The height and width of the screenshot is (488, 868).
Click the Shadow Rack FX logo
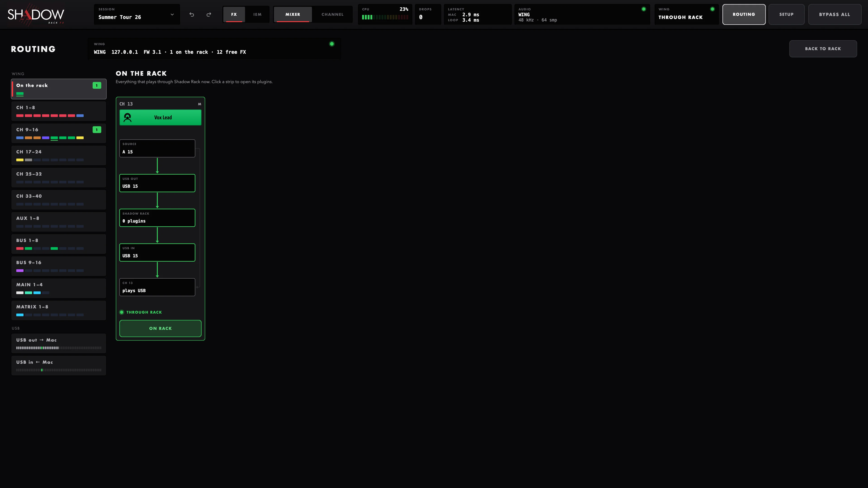[36, 14]
